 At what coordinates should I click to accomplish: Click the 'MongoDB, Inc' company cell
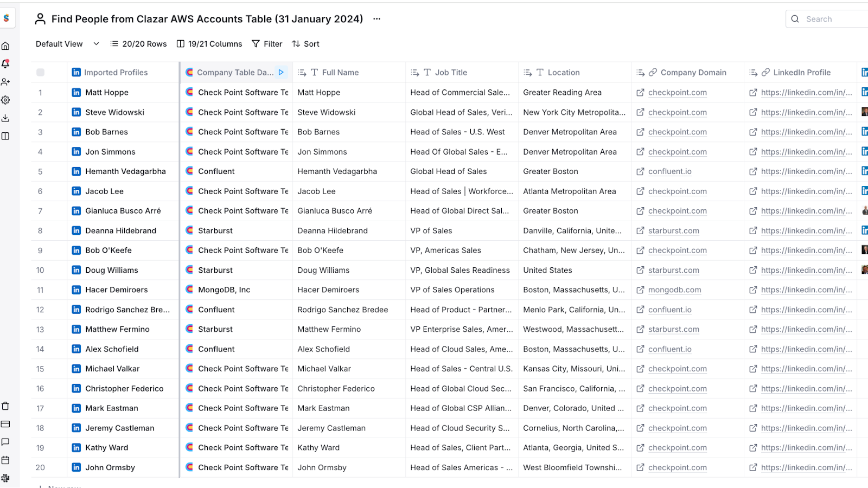click(x=236, y=290)
